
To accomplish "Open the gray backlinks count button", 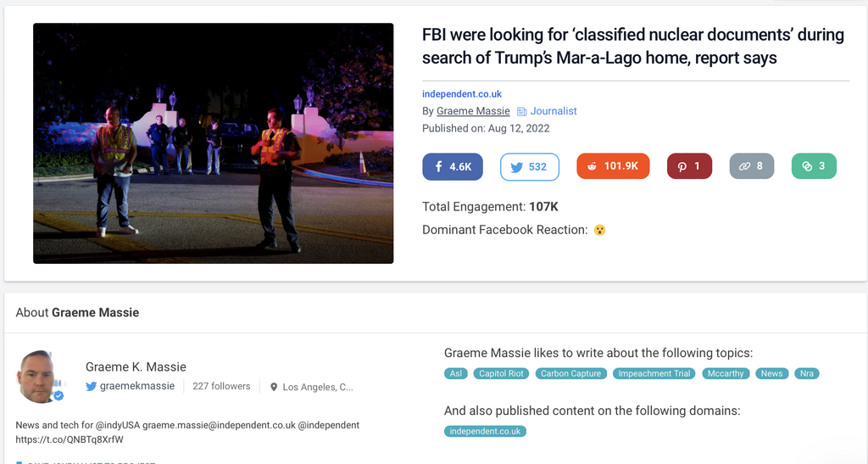I will (x=751, y=166).
